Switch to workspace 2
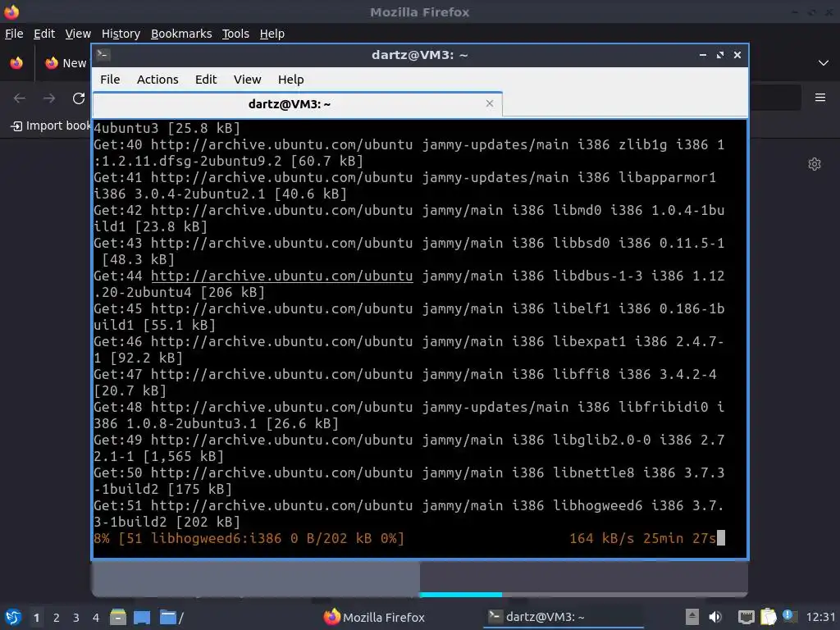840x630 pixels. point(57,618)
